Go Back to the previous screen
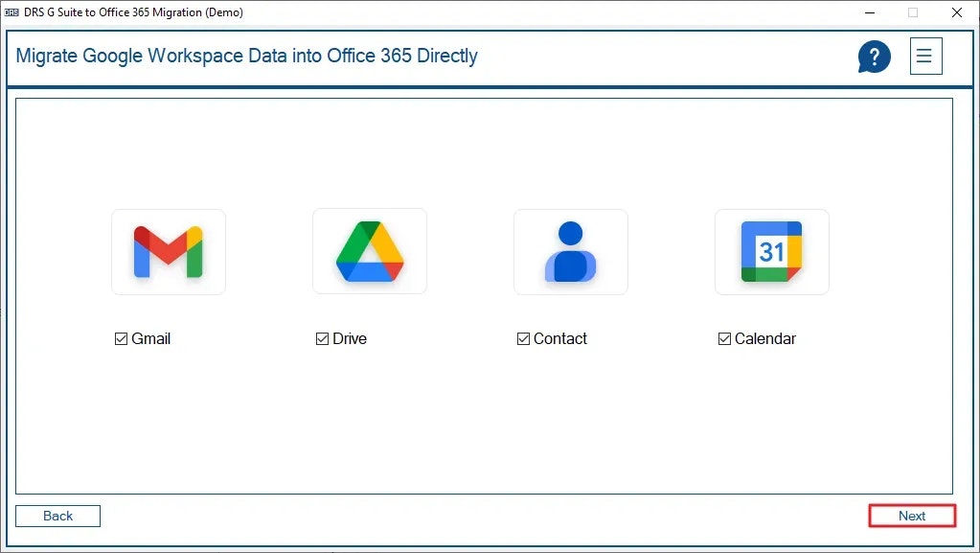This screenshot has height=553, width=980. (x=57, y=516)
